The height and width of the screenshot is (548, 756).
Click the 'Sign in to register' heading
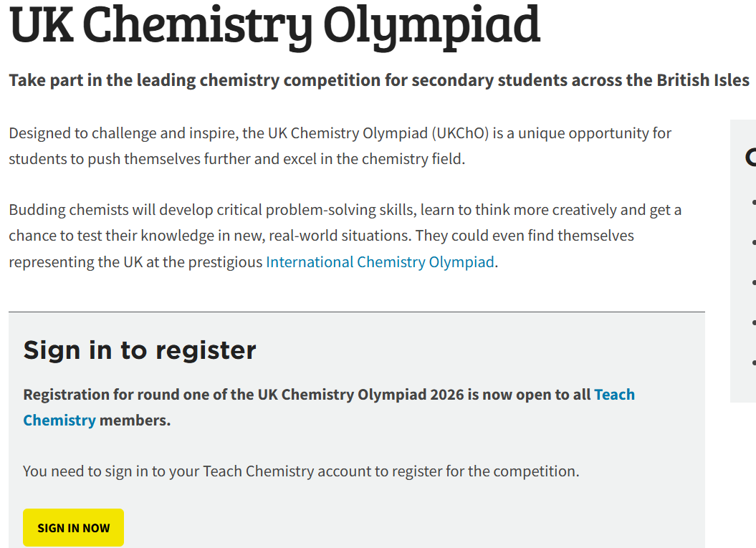140,350
